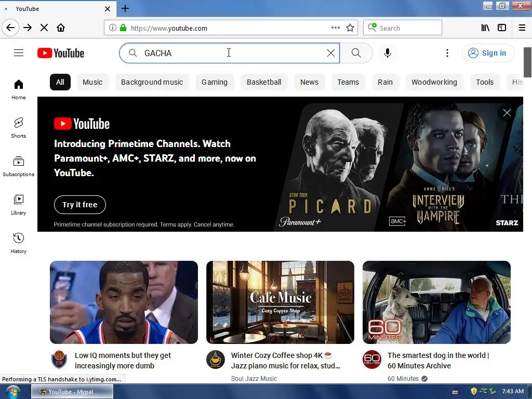The height and width of the screenshot is (399, 532).
Task: Open the 60 Minutes dog video thumbnail
Action: click(x=436, y=302)
